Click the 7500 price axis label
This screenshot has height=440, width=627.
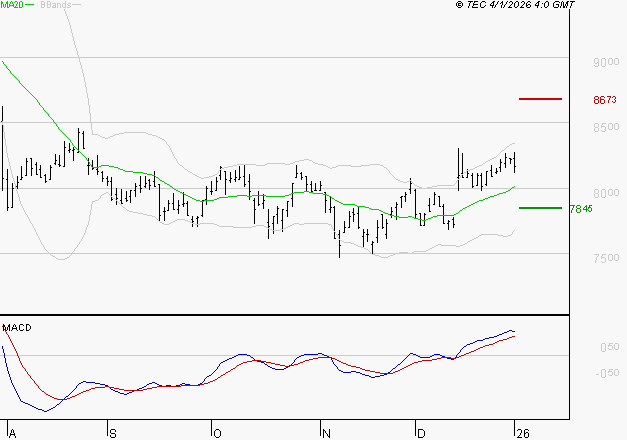coord(606,258)
